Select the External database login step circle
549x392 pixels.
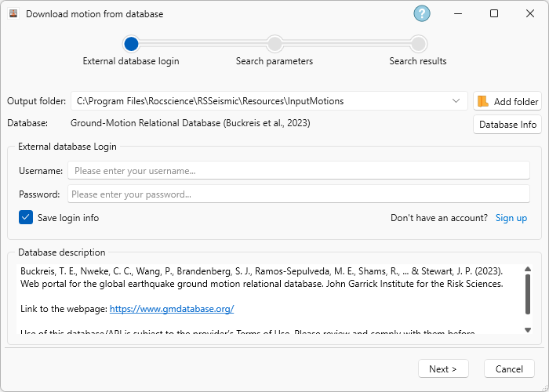coord(131,44)
